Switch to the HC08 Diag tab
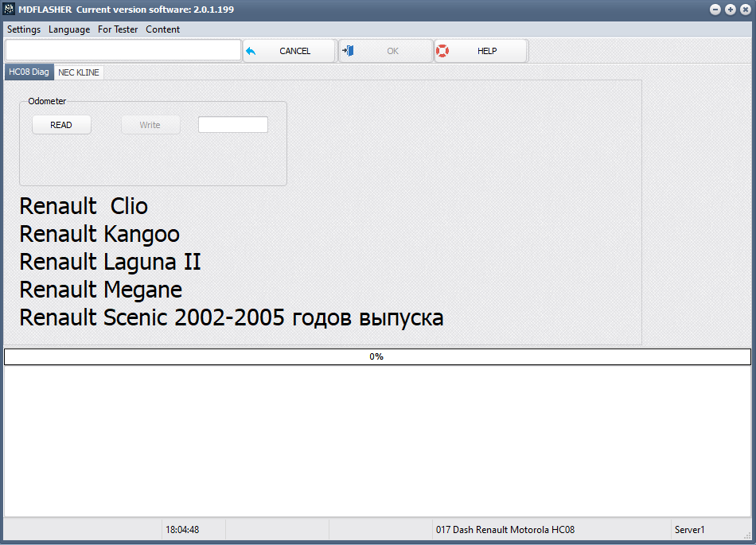 tap(29, 72)
